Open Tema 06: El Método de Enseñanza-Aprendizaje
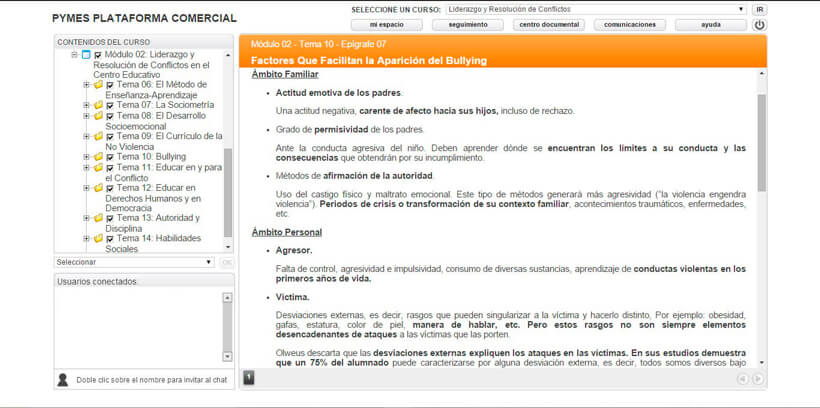The height and width of the screenshot is (408, 820). (156, 89)
